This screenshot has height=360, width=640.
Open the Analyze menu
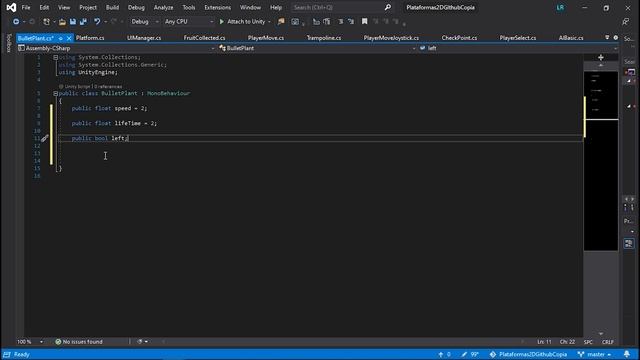tap(163, 7)
